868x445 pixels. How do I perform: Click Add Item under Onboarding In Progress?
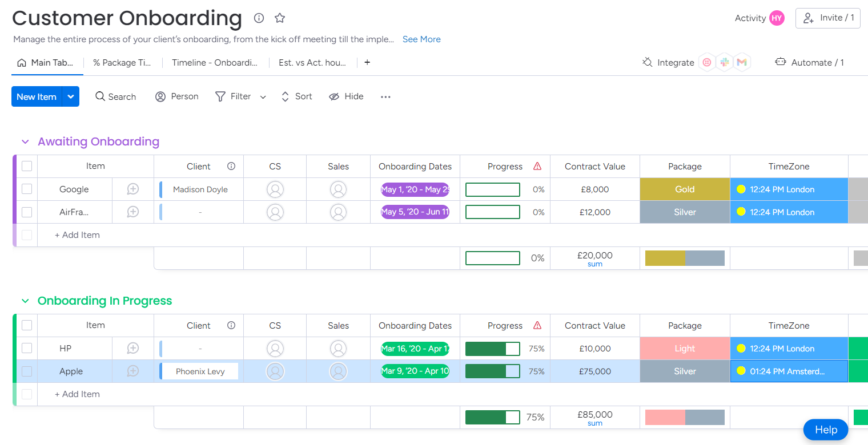[77, 394]
